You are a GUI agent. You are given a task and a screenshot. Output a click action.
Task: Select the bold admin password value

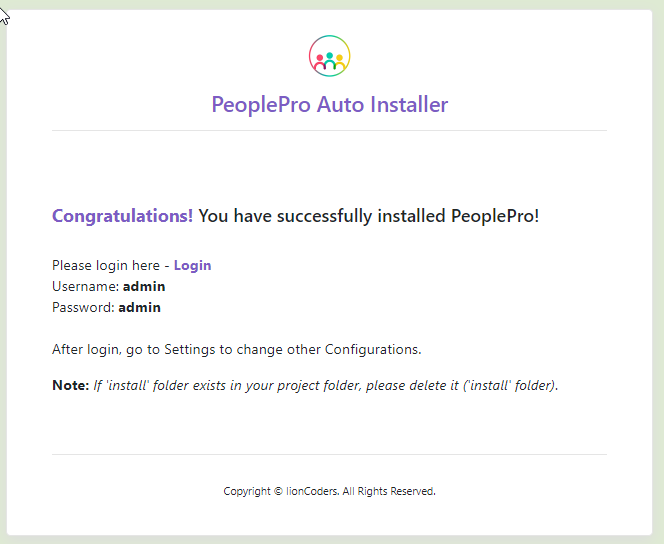[x=140, y=307]
